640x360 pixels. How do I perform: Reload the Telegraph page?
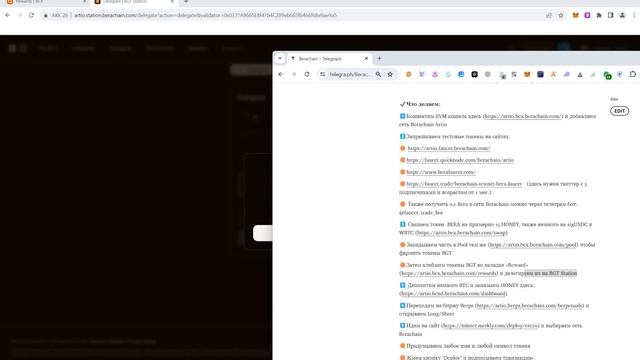click(307, 74)
